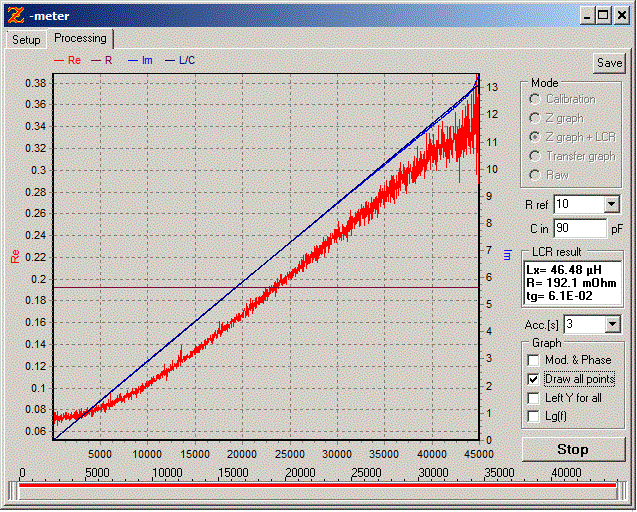
Task: Click the Stop button
Action: pos(573,449)
